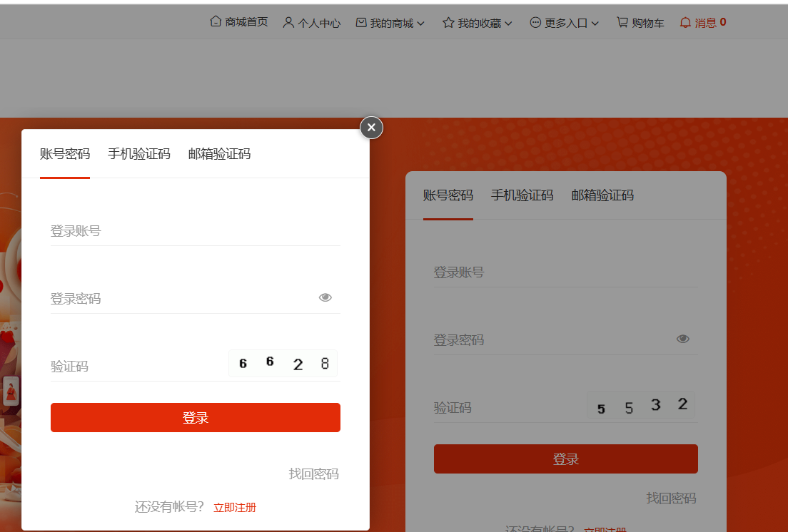
Task: Open 商城首页 link in top navigation
Action: 246,22
